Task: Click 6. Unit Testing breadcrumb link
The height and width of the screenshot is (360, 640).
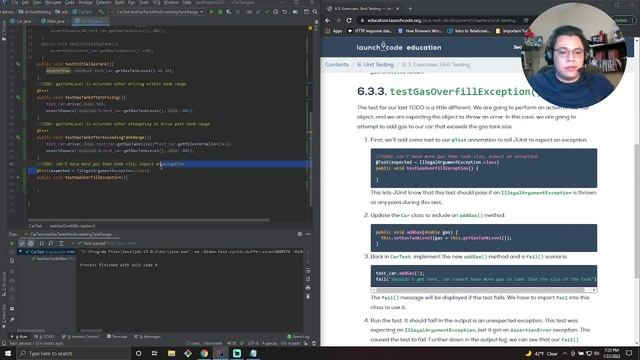Action: tap(375, 64)
